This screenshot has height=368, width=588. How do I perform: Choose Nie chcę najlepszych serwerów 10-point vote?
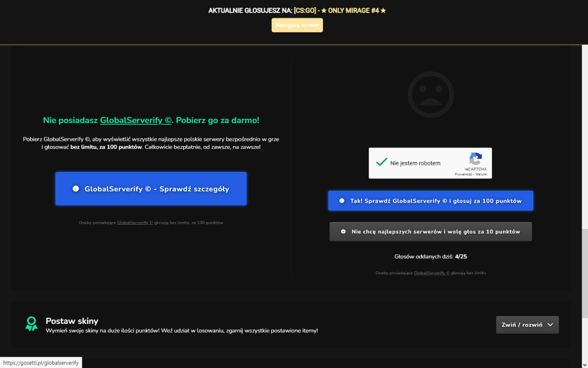430,231
